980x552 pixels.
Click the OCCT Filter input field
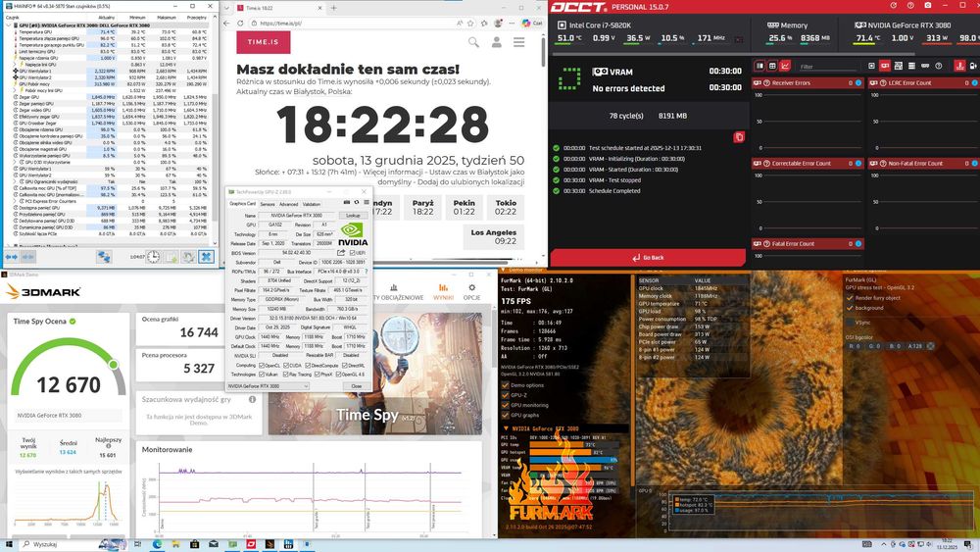(827, 67)
